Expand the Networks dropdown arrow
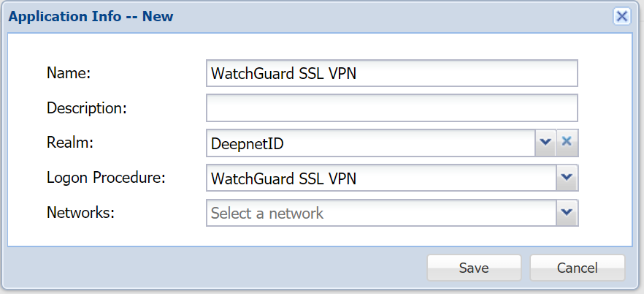This screenshot has width=644, height=294. coord(567,213)
